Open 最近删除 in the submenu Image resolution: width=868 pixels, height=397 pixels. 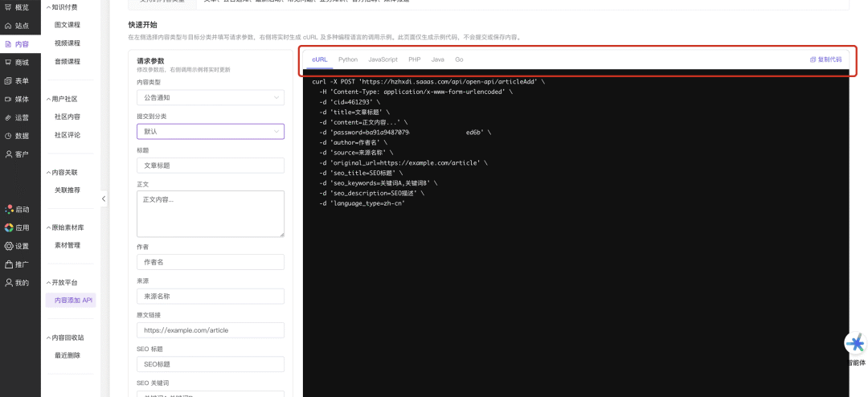pos(68,355)
